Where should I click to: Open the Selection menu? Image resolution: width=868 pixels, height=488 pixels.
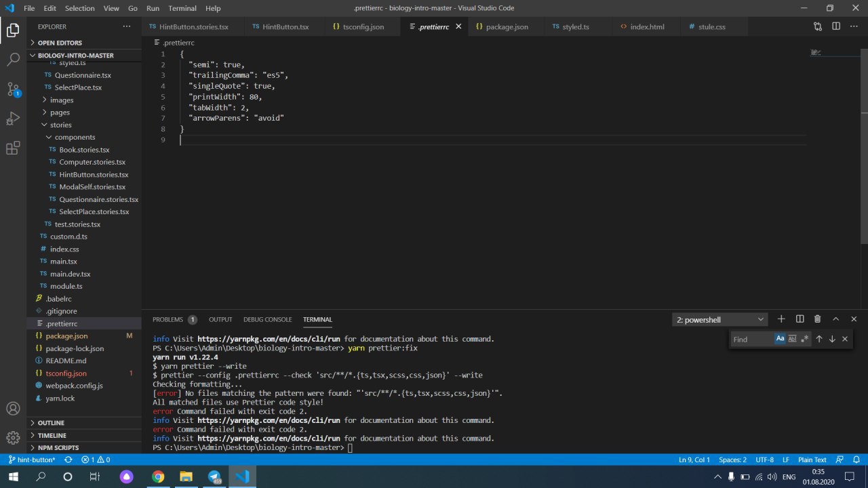click(x=79, y=8)
